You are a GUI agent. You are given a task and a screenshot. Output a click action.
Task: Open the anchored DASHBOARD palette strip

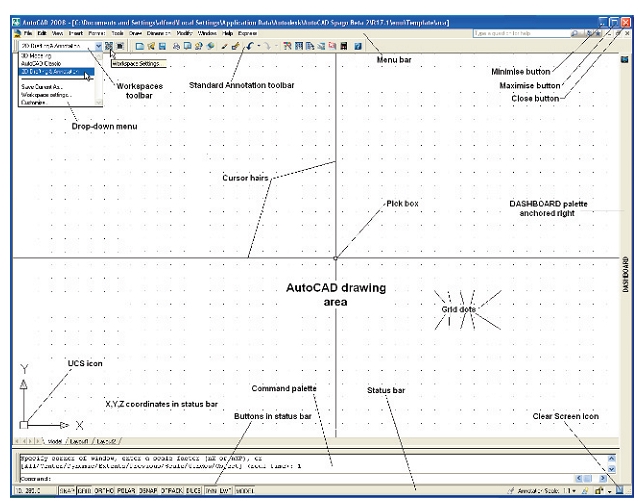click(626, 272)
